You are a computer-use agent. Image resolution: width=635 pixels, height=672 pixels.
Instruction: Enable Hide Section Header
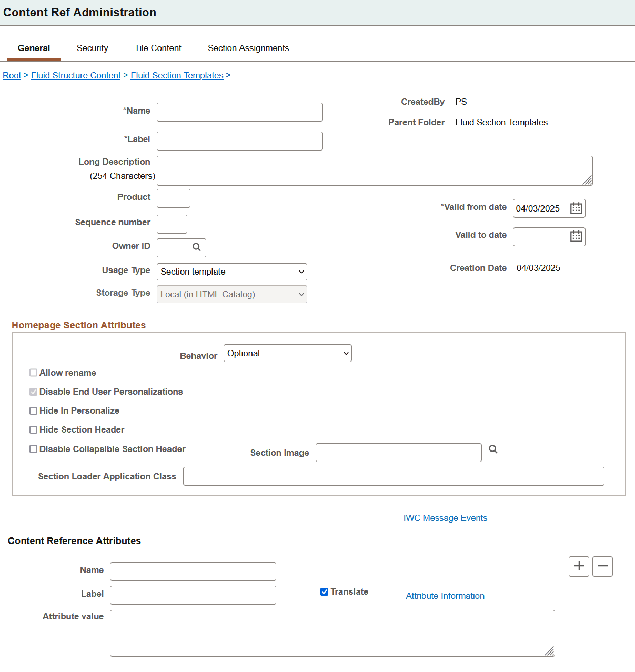click(x=33, y=429)
